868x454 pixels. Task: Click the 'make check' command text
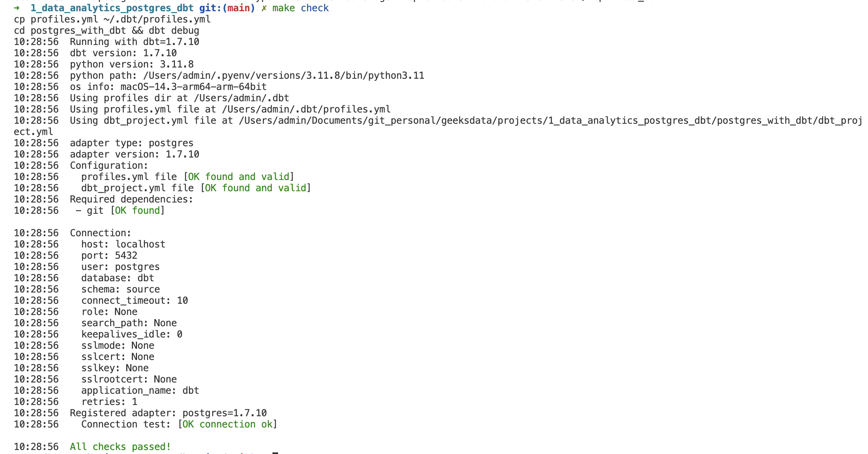[x=300, y=8]
